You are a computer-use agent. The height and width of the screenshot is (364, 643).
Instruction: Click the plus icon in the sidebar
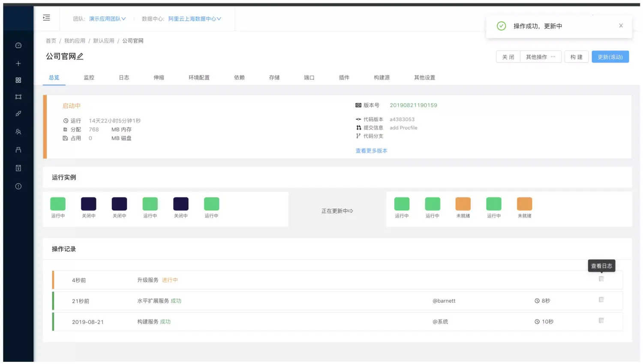pos(18,63)
